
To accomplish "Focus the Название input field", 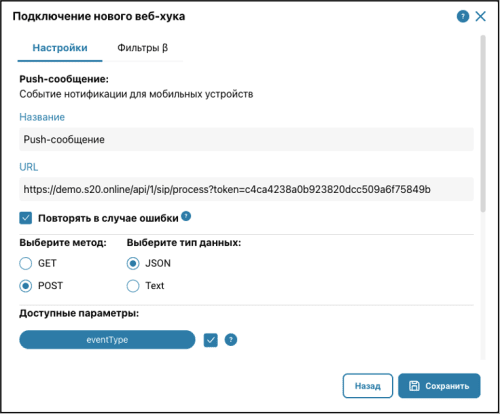I will (246, 139).
